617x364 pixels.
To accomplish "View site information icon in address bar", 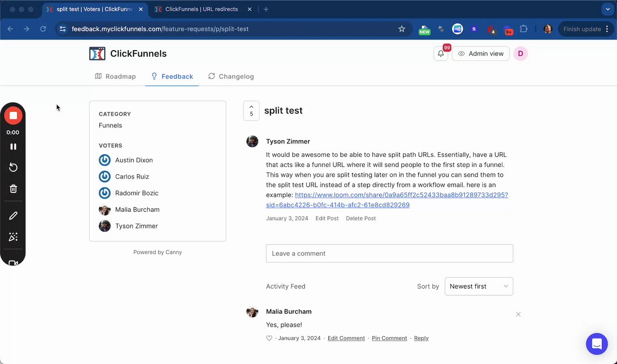I will click(62, 29).
